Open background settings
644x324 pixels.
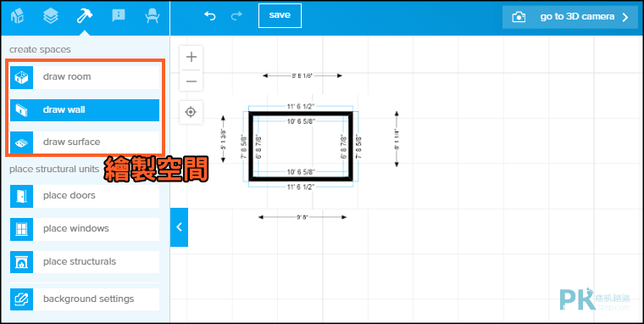(x=85, y=299)
